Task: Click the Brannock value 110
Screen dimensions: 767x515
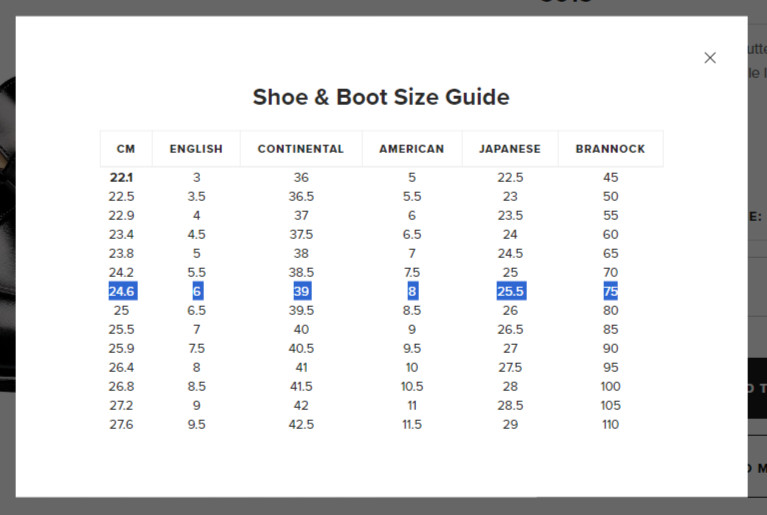Action: pyautogui.click(x=610, y=424)
